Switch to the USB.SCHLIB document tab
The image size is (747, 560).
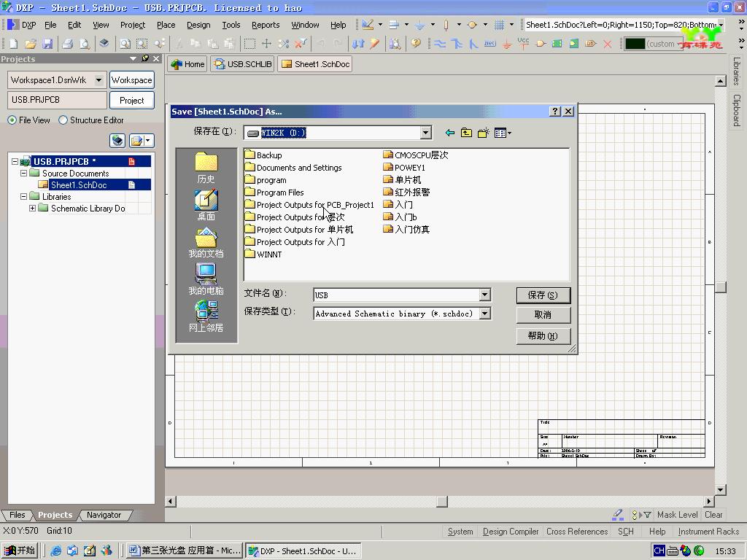point(243,64)
